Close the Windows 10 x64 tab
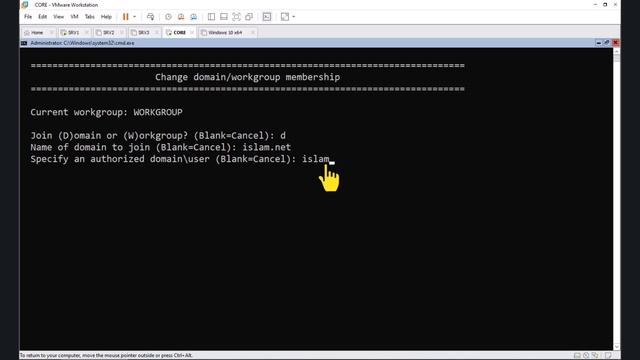The height and width of the screenshot is (360, 640). click(x=253, y=33)
